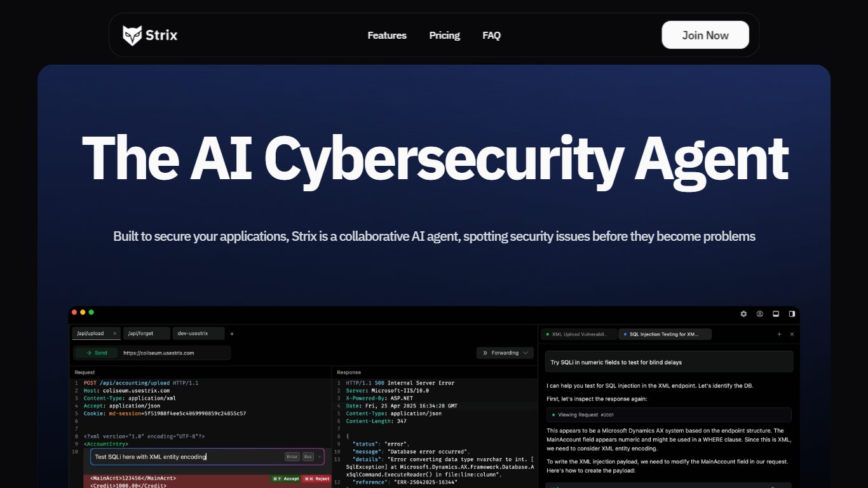Click the 'Host: coliseum.usestrix.com' header line
Screen dimensions: 868x488
126,391
